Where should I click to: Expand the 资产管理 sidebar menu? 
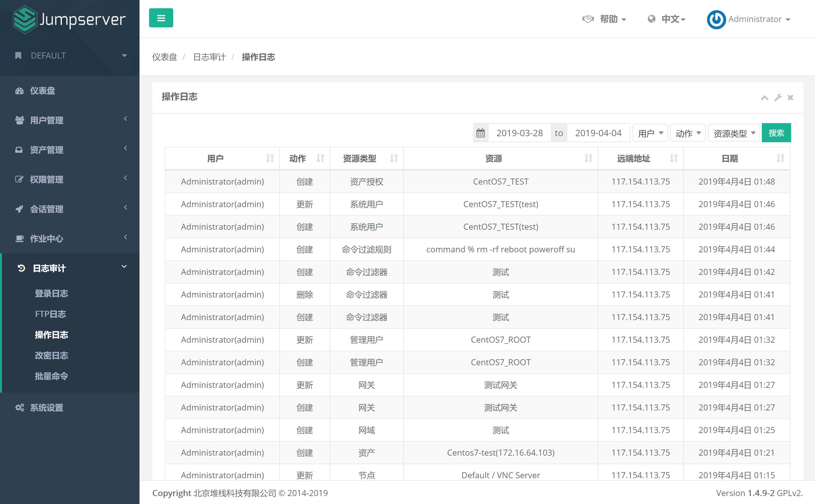click(x=70, y=150)
